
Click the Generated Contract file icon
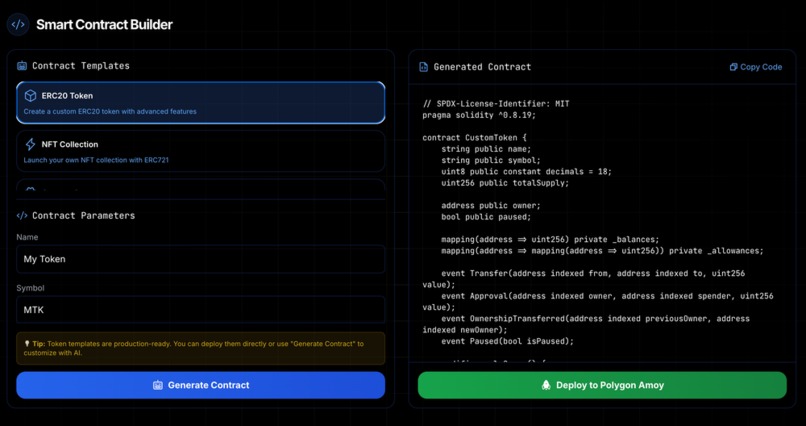point(424,67)
